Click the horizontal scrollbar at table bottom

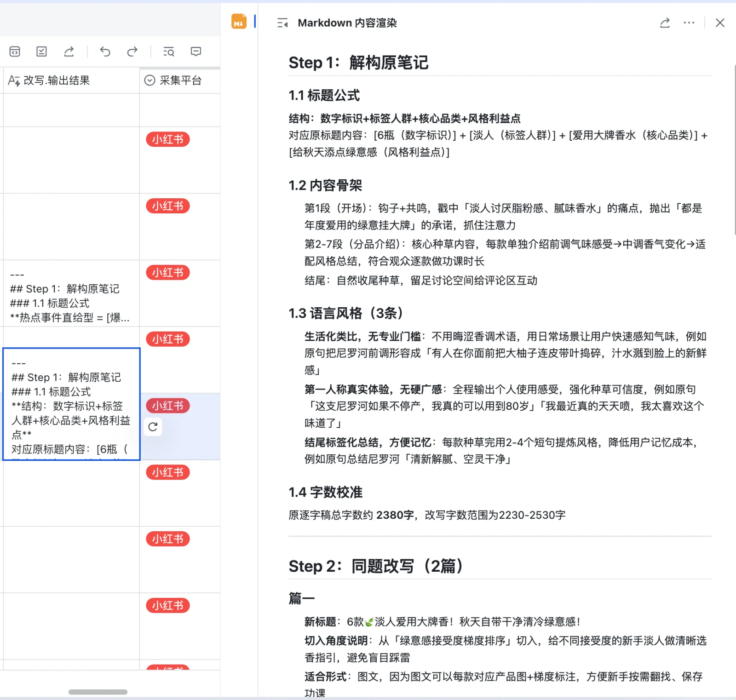tap(98, 692)
